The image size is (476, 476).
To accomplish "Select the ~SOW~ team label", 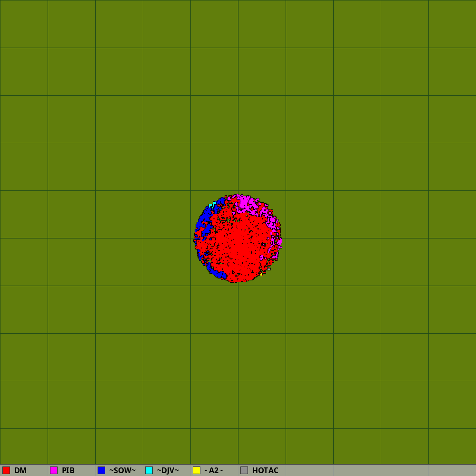I will [x=122, y=470].
